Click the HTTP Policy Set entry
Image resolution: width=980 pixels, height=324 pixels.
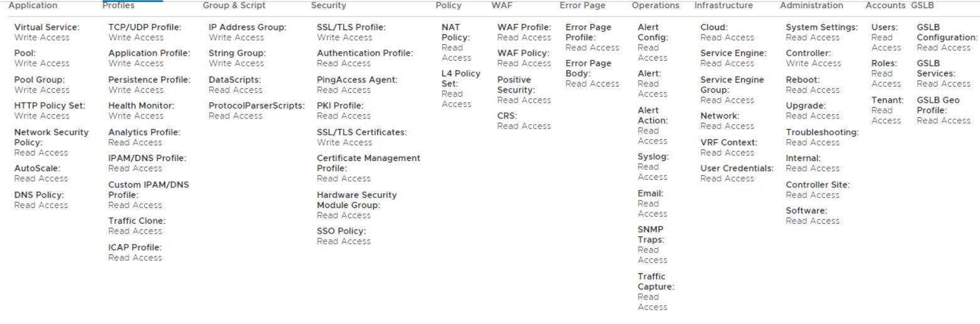tap(50, 106)
